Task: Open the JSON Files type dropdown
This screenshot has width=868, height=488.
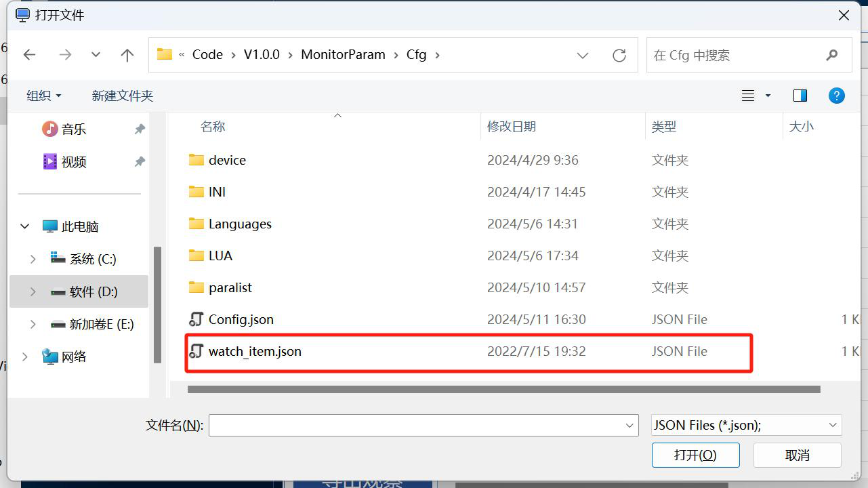Action: [x=747, y=425]
